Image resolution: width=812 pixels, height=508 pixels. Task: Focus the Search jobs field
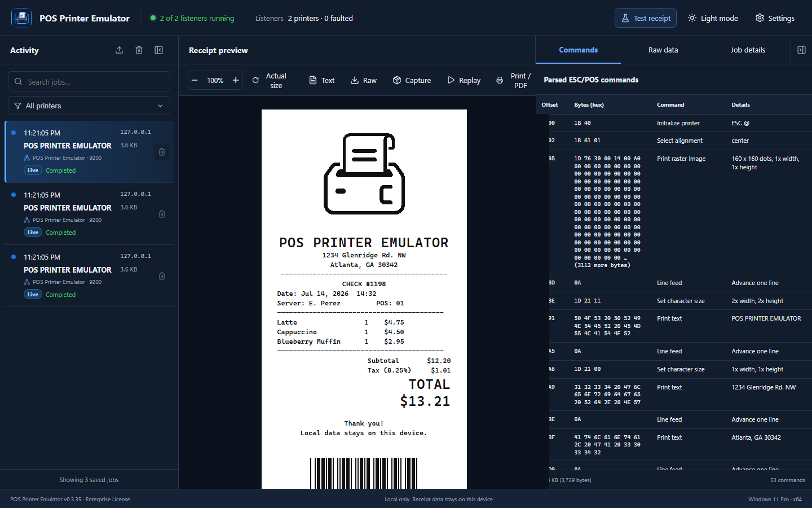click(89, 81)
